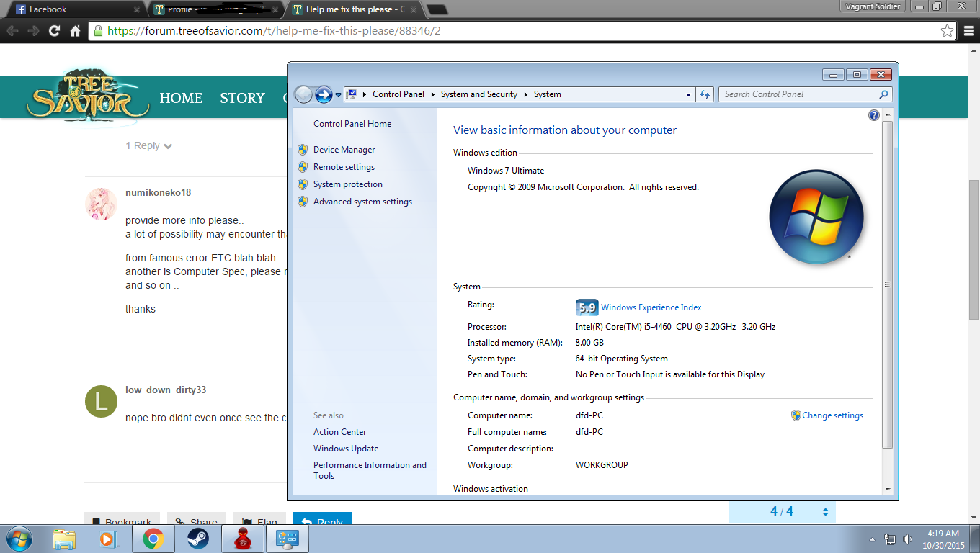
Task: Switch to the Facebook browser tab
Action: tap(76, 9)
